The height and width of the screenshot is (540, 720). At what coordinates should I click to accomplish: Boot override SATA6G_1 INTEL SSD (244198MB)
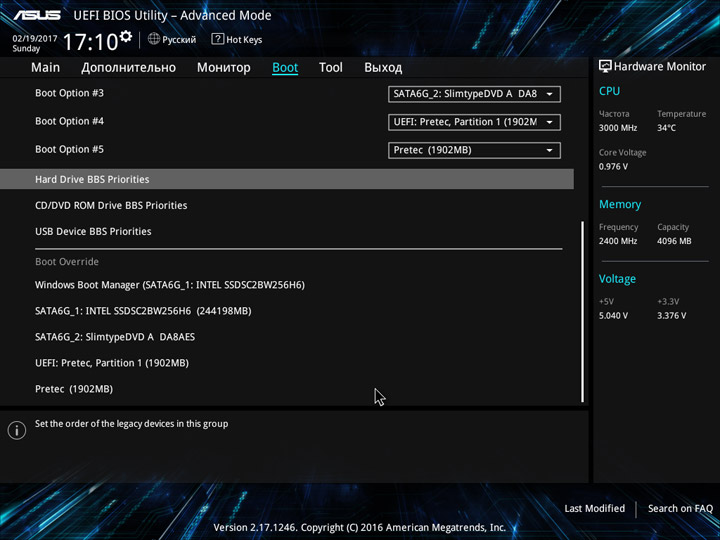(x=143, y=311)
